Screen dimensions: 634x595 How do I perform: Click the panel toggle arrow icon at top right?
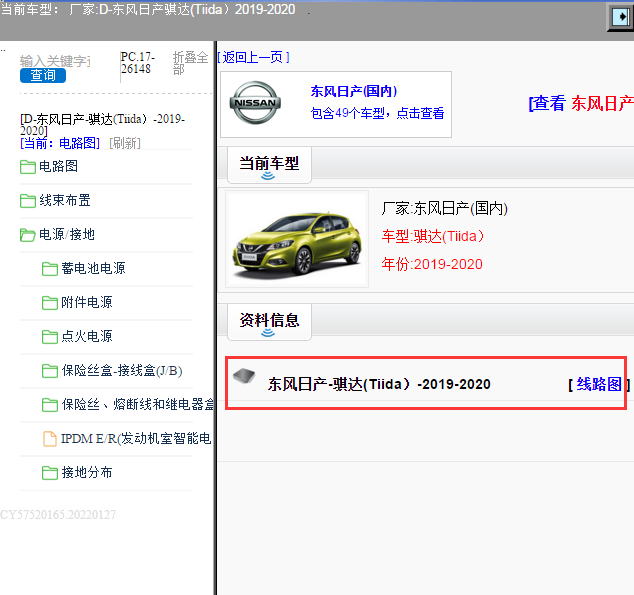point(620,17)
